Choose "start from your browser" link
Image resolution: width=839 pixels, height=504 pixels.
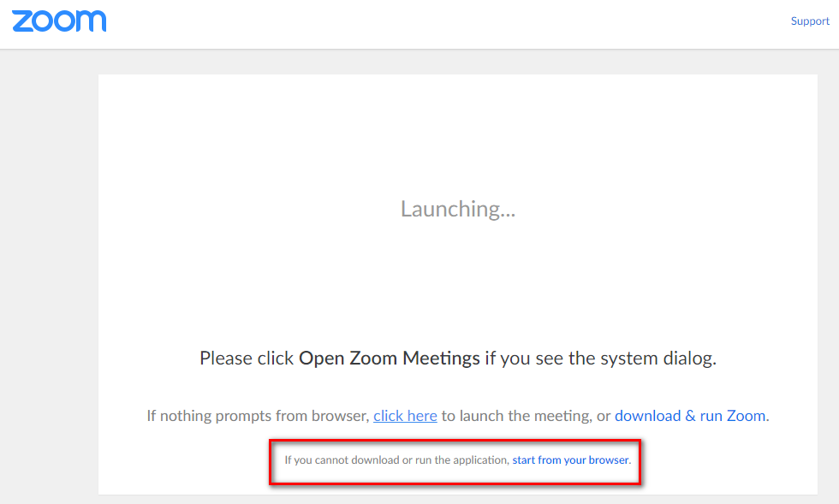(x=570, y=460)
